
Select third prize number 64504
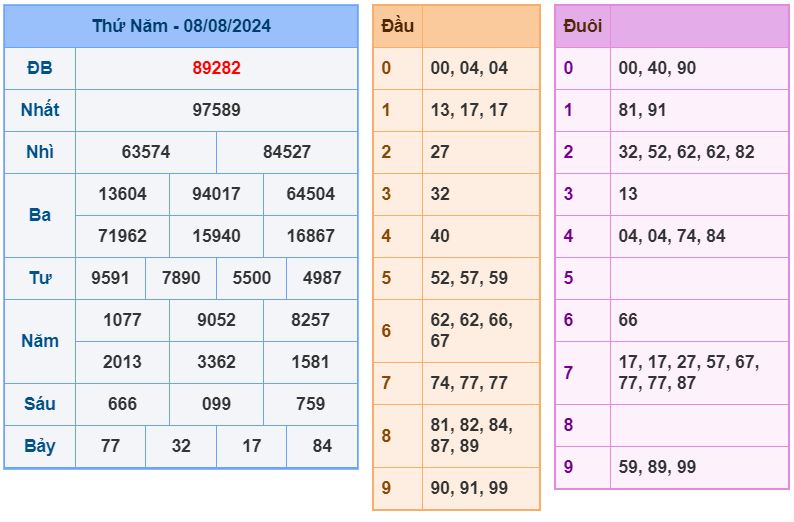310,194
